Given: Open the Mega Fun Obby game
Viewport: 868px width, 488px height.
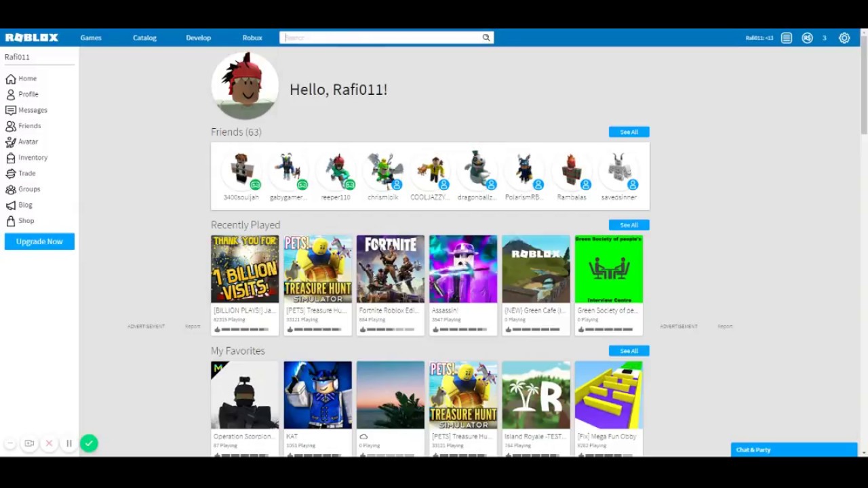Looking at the screenshot, I should coord(609,395).
